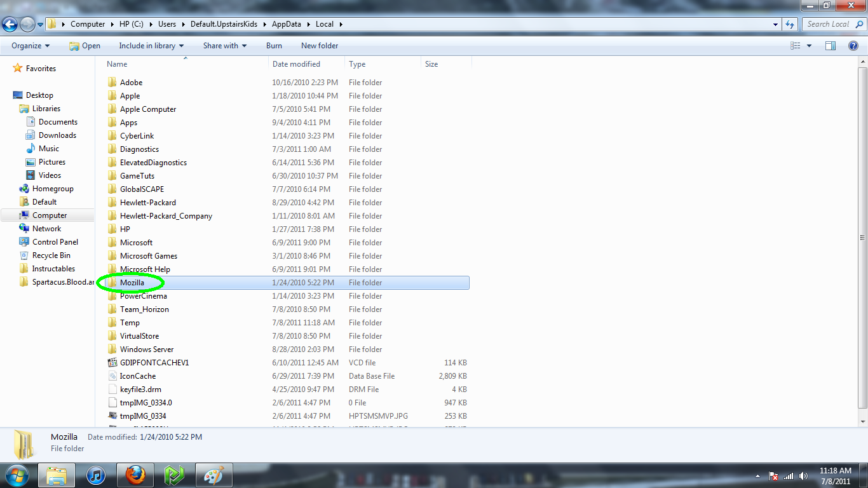Click the Burn toolbar button
This screenshot has height=488, width=868.
click(x=274, y=46)
